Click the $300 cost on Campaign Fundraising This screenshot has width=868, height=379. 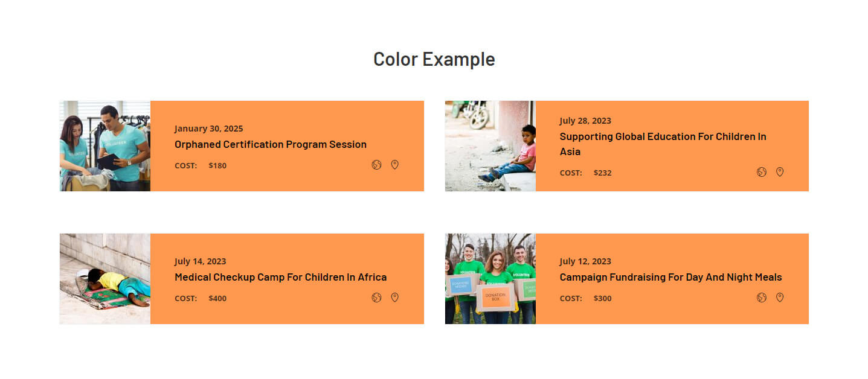coord(602,298)
